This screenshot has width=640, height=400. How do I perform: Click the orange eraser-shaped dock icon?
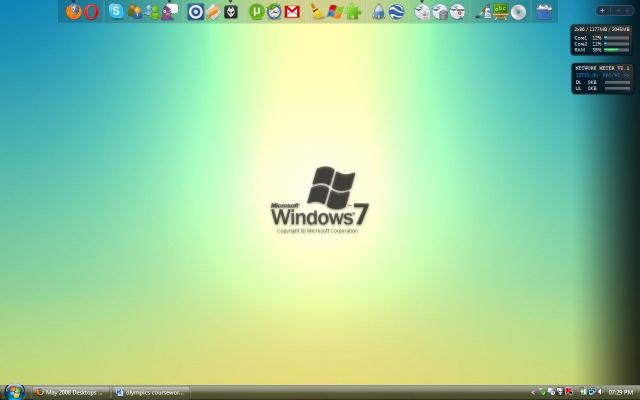213,12
